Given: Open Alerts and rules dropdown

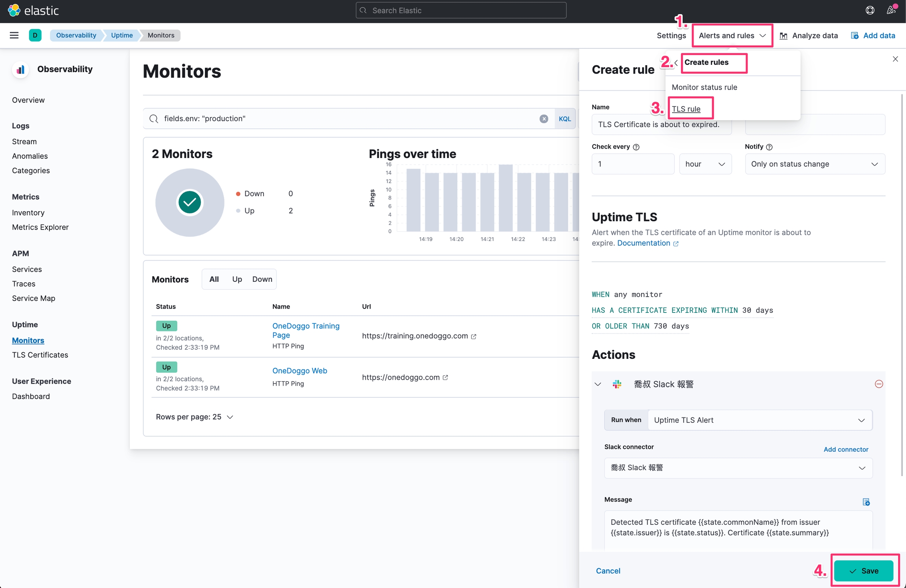Looking at the screenshot, I should 732,35.
